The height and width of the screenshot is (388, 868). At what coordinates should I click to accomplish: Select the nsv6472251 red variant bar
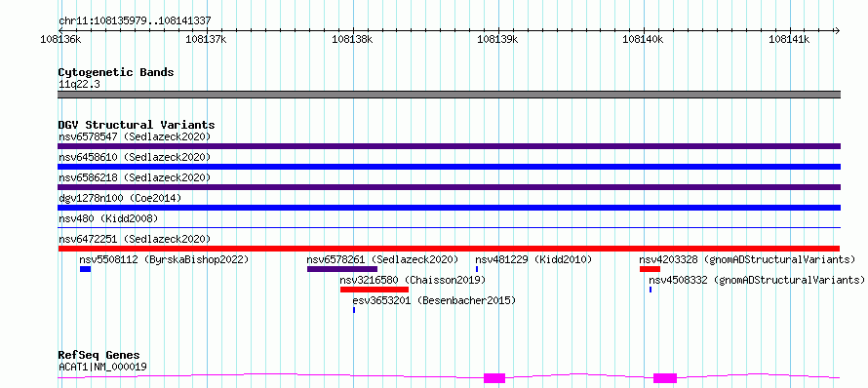449,249
